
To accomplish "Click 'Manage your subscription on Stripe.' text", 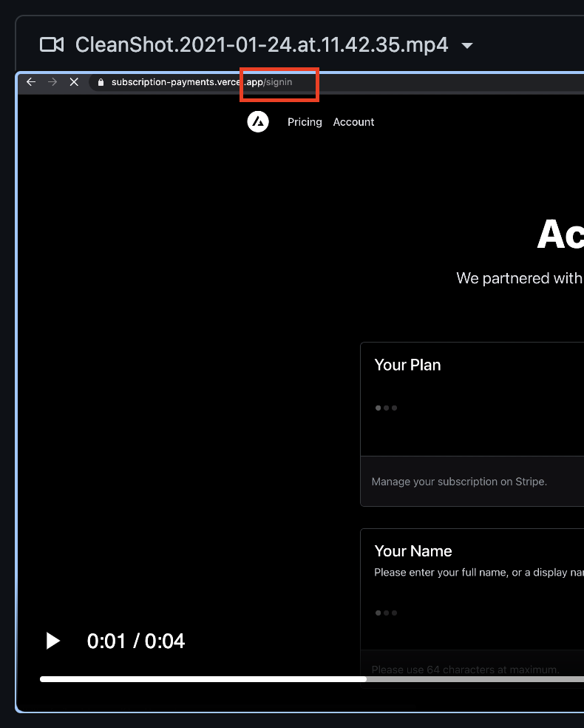I will (459, 482).
